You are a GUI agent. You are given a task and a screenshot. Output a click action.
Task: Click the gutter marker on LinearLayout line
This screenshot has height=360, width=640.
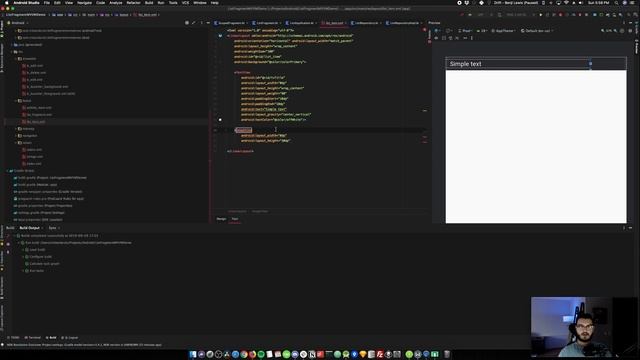(x=220, y=36)
